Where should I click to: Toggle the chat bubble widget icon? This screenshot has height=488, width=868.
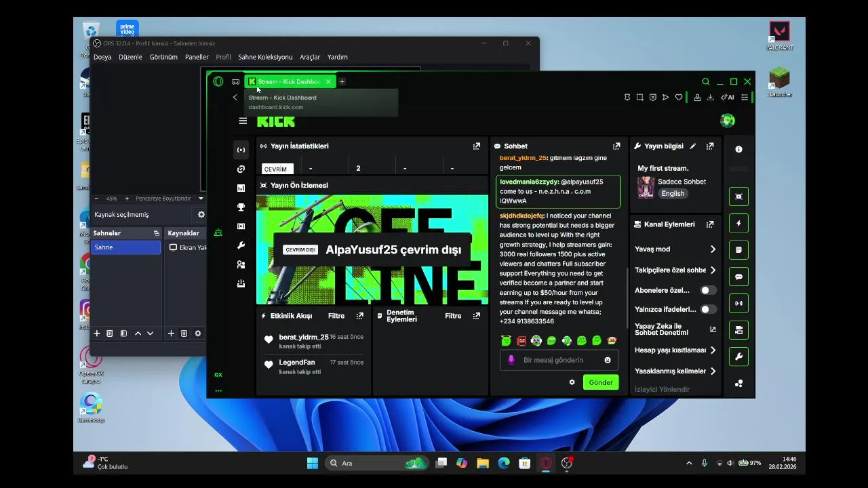coord(738,277)
